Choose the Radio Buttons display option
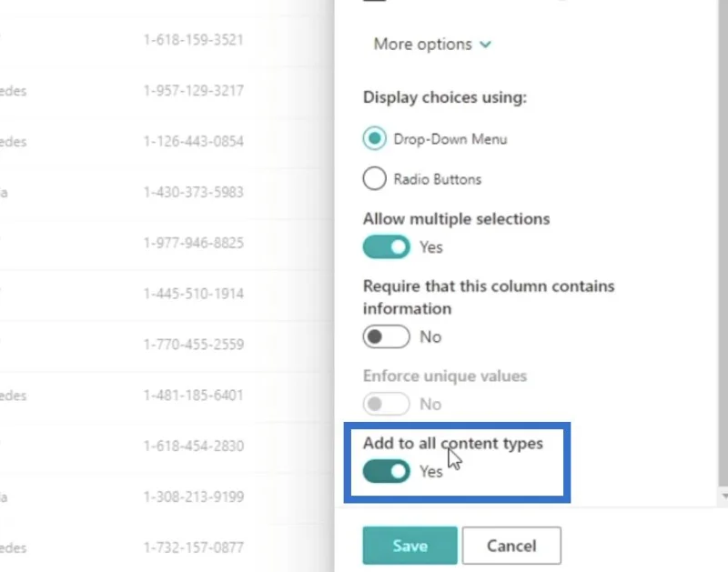 [x=375, y=178]
